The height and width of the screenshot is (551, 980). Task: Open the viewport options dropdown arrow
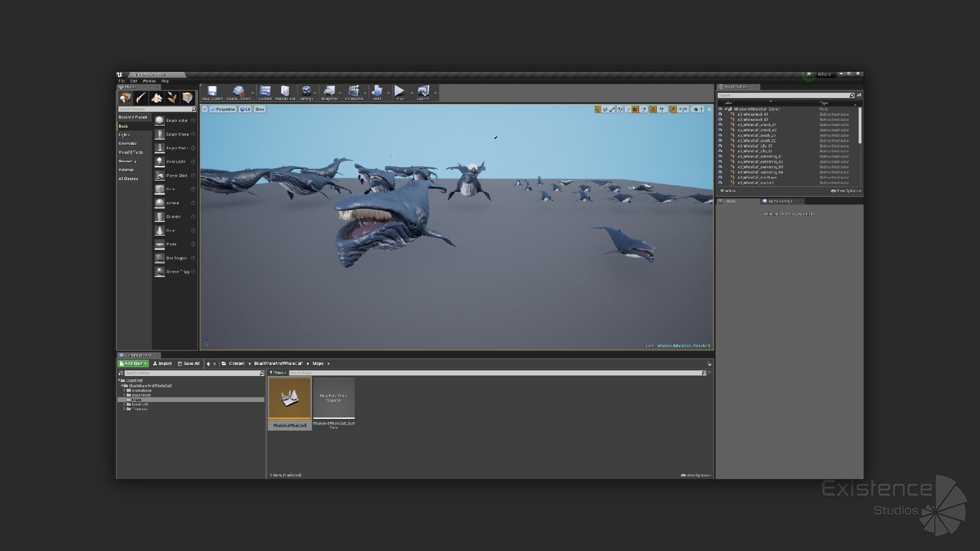205,109
